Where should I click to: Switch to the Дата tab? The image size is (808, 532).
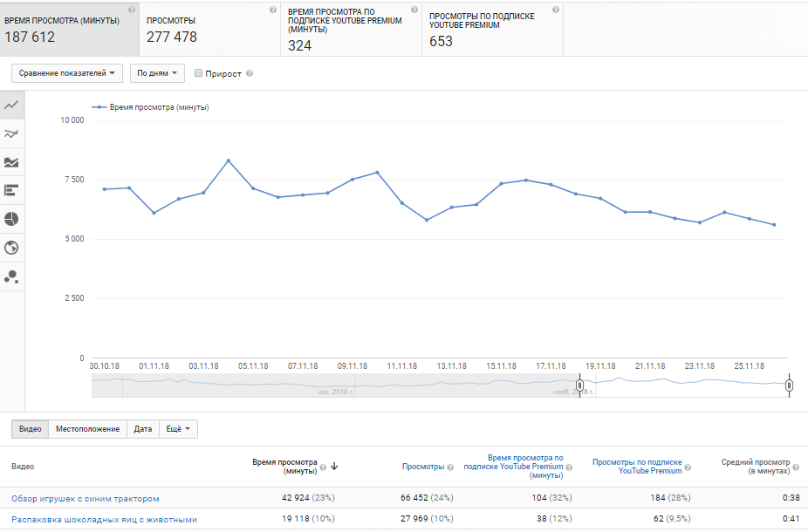click(143, 429)
